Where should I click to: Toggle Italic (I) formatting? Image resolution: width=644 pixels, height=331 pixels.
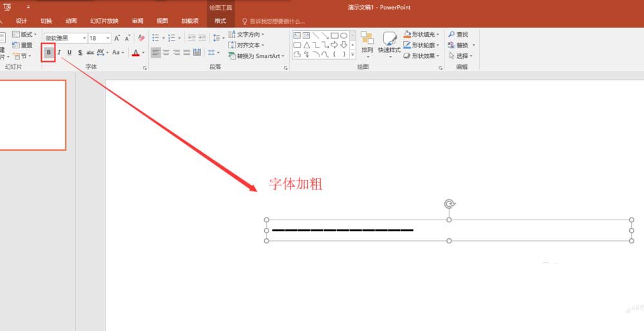pos(59,53)
